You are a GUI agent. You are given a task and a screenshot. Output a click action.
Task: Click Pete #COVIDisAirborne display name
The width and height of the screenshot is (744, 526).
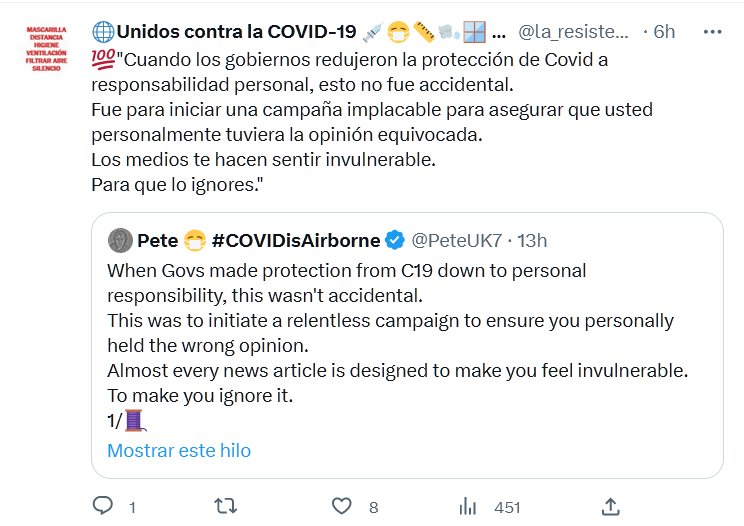tap(258, 241)
